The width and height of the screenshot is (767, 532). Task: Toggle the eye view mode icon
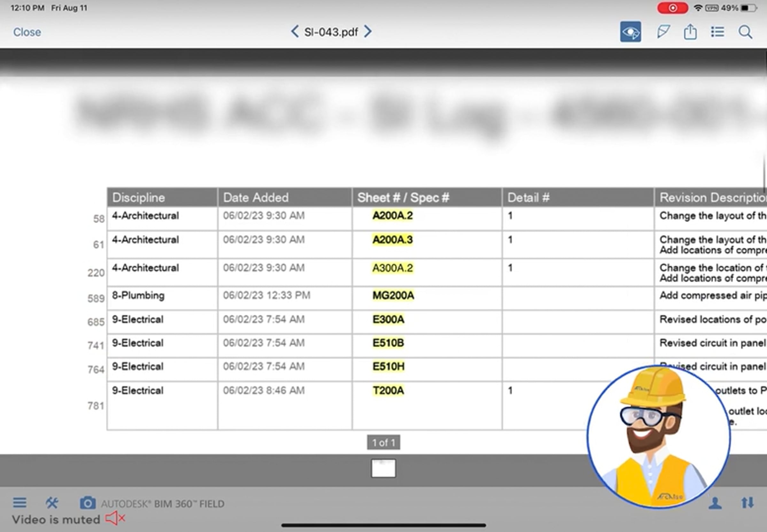pos(630,32)
